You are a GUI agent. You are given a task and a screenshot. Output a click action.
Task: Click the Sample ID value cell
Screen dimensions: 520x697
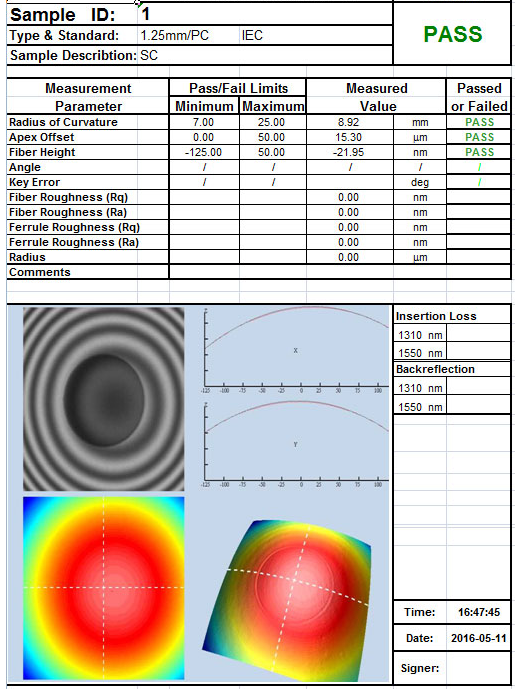tap(265, 14)
